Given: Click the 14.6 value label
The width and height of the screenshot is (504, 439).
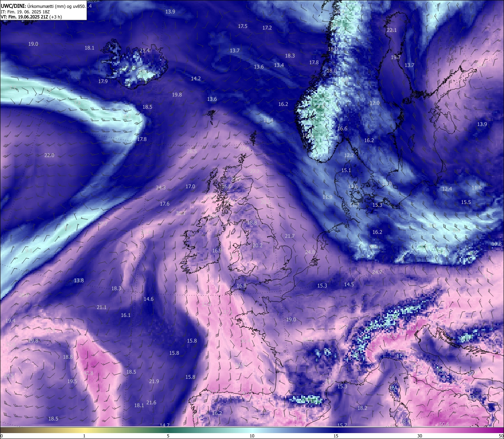Looking at the screenshot, I should tap(148, 299).
